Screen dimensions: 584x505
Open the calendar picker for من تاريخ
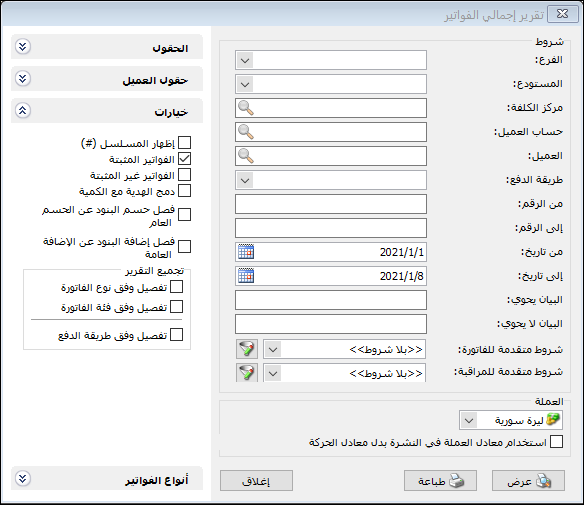click(x=246, y=252)
